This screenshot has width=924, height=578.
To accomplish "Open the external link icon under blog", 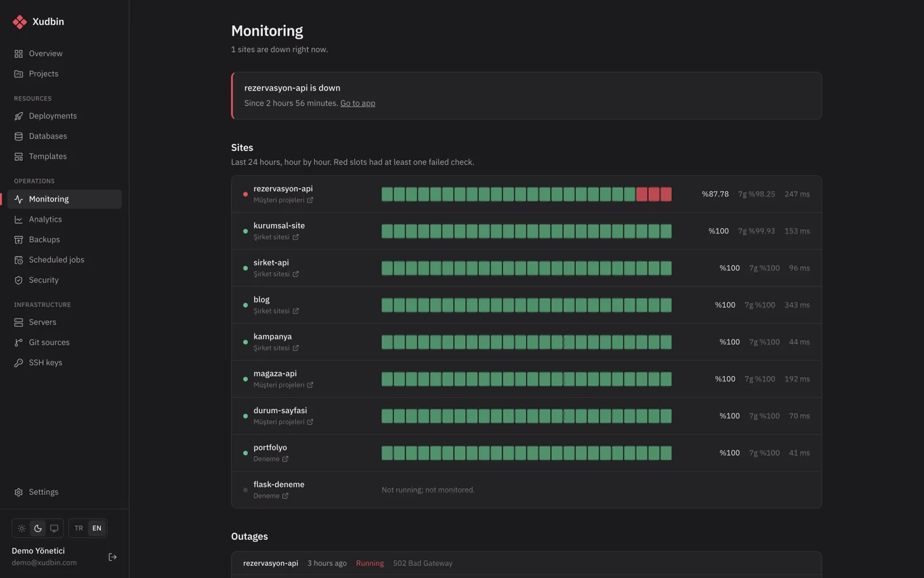I will coord(296,312).
